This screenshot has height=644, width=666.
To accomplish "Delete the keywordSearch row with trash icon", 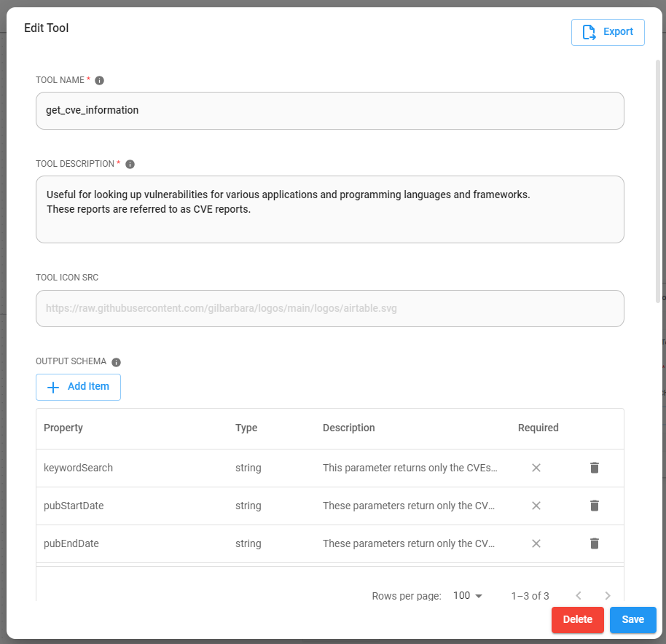I will (594, 468).
